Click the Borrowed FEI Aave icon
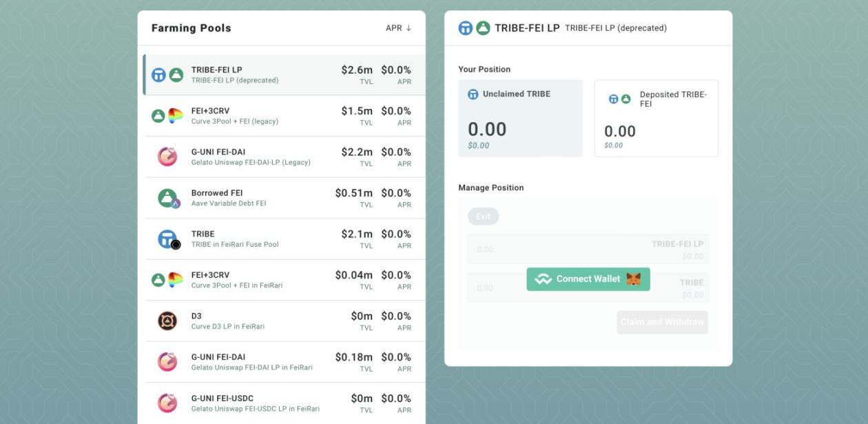The image size is (868, 424). click(x=167, y=199)
